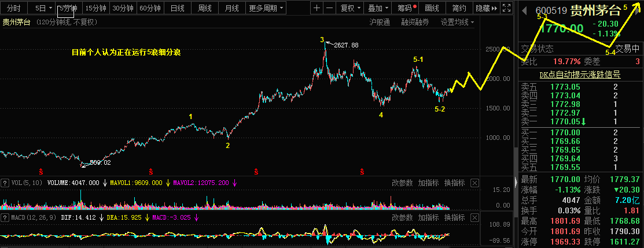Open help for the VOL indicator
Image resolution: width=644 pixels, height=248 pixels.
pyautogui.click(x=5, y=183)
